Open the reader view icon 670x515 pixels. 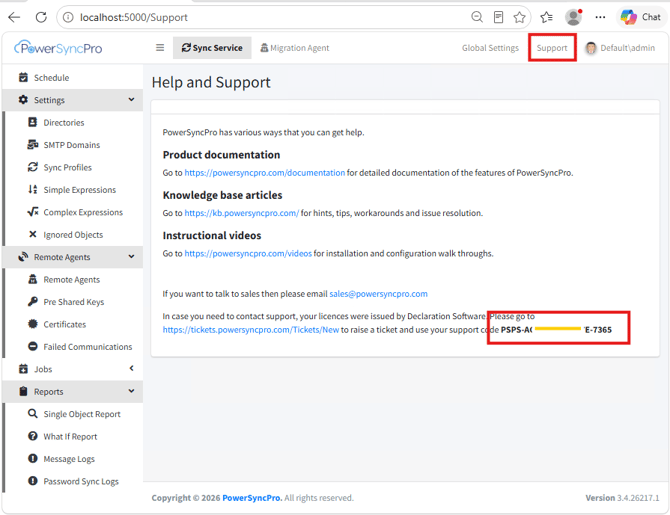tap(498, 17)
